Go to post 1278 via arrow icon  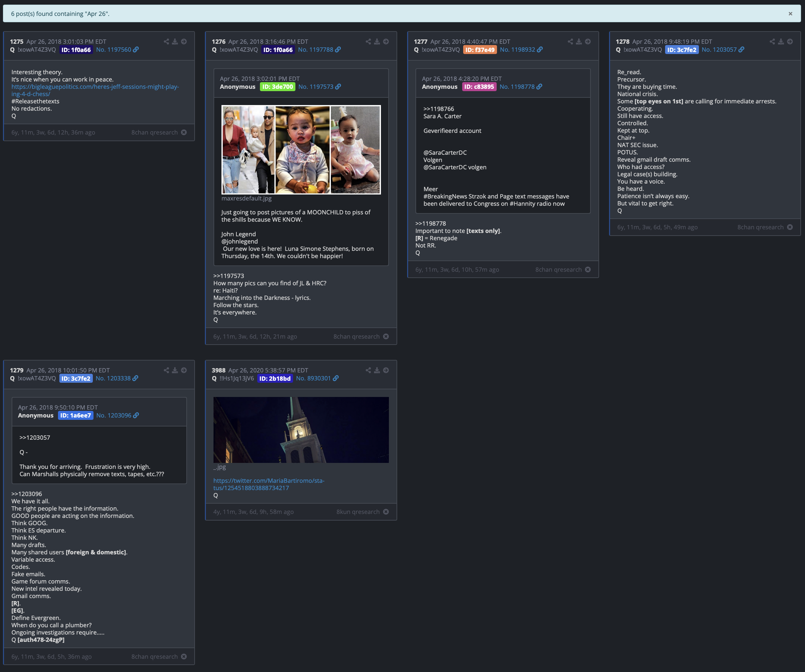[790, 41]
